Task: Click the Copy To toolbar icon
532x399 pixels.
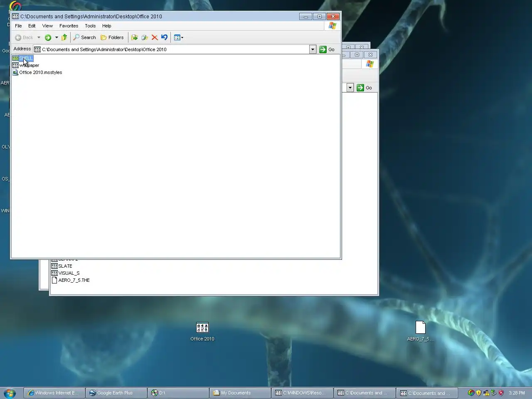Action: click(x=144, y=37)
